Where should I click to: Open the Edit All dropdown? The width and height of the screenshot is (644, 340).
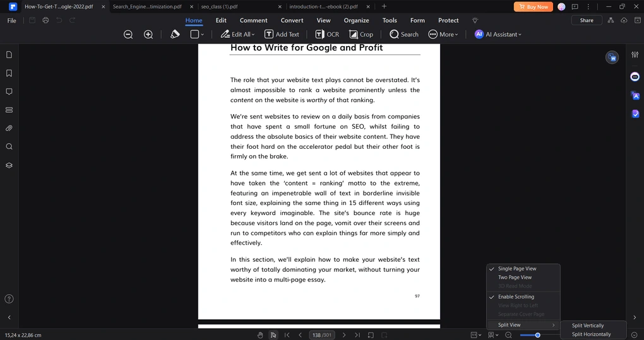(237, 35)
